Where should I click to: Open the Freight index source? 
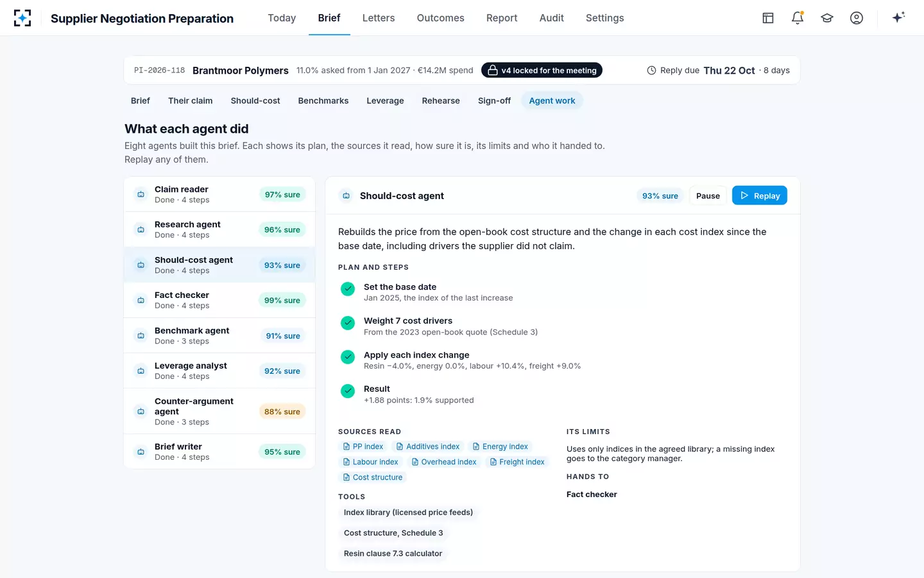pos(517,462)
